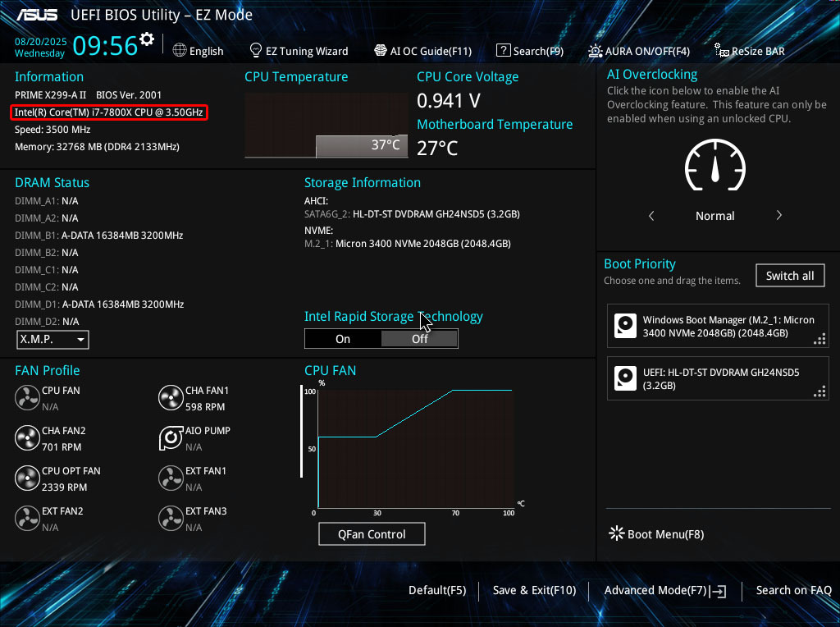Click drag handle on DVDRAM boot entry

(x=819, y=391)
